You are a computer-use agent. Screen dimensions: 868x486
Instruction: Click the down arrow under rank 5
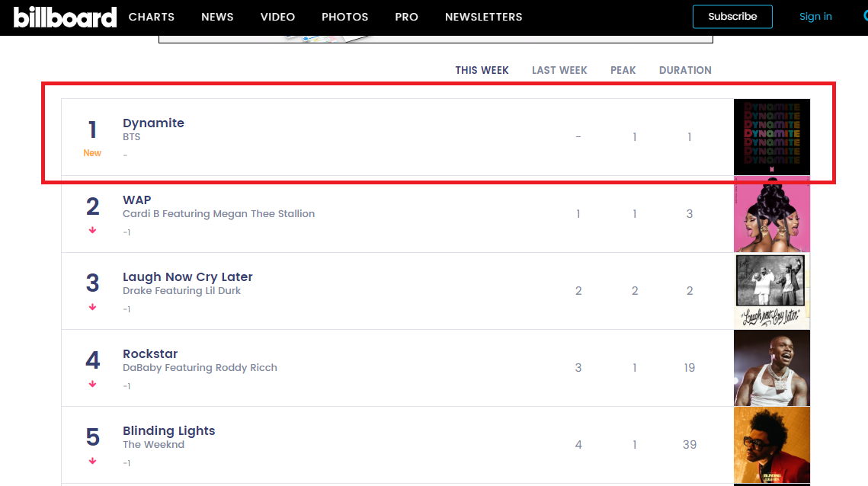tap(92, 461)
